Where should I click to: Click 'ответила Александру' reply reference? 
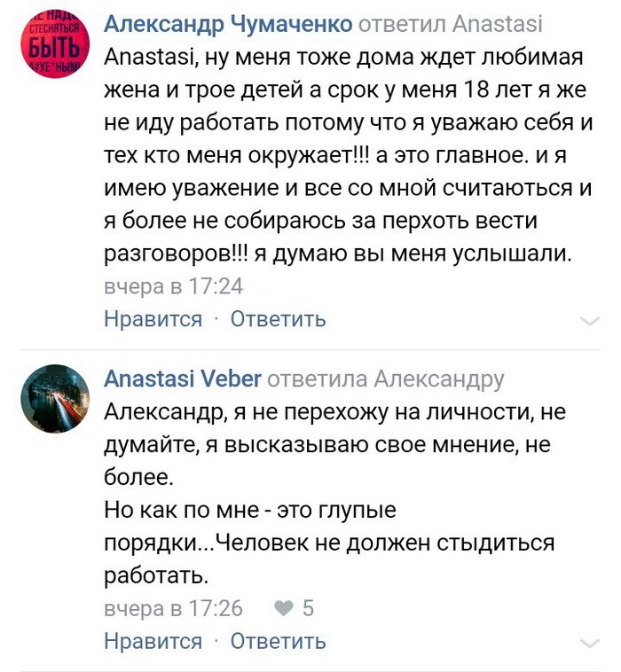coord(386,379)
